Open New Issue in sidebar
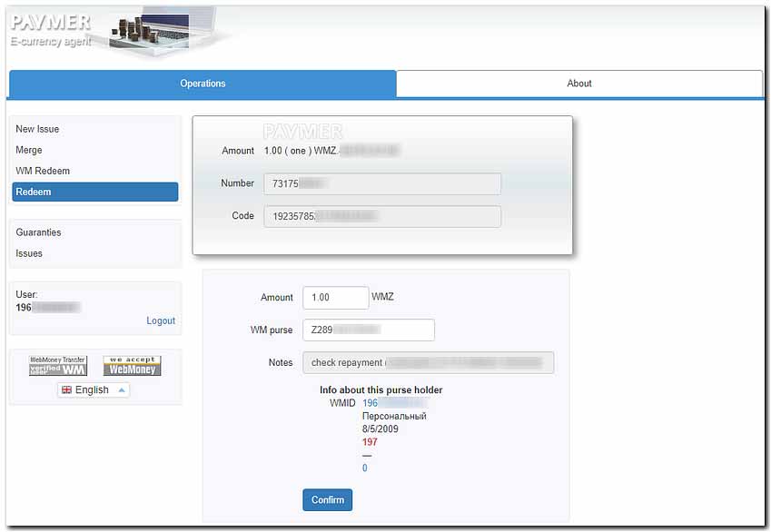Screen dimensions: 771x532 click(37, 129)
